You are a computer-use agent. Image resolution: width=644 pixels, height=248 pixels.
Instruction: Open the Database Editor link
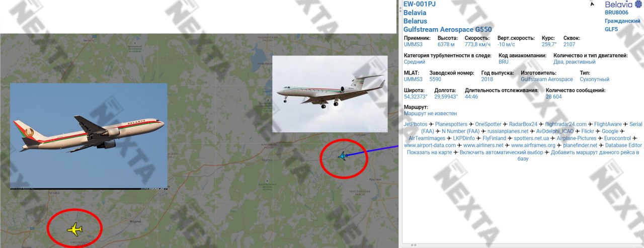(x=624, y=145)
